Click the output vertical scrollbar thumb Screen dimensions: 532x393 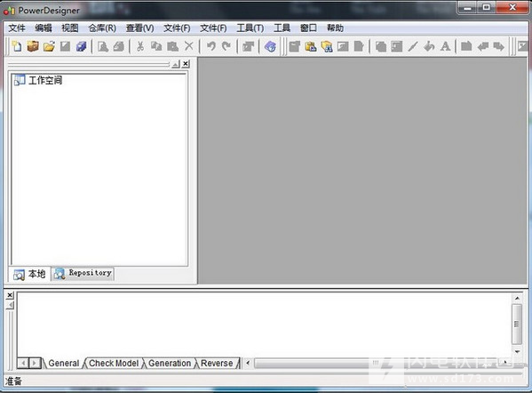pos(517,324)
